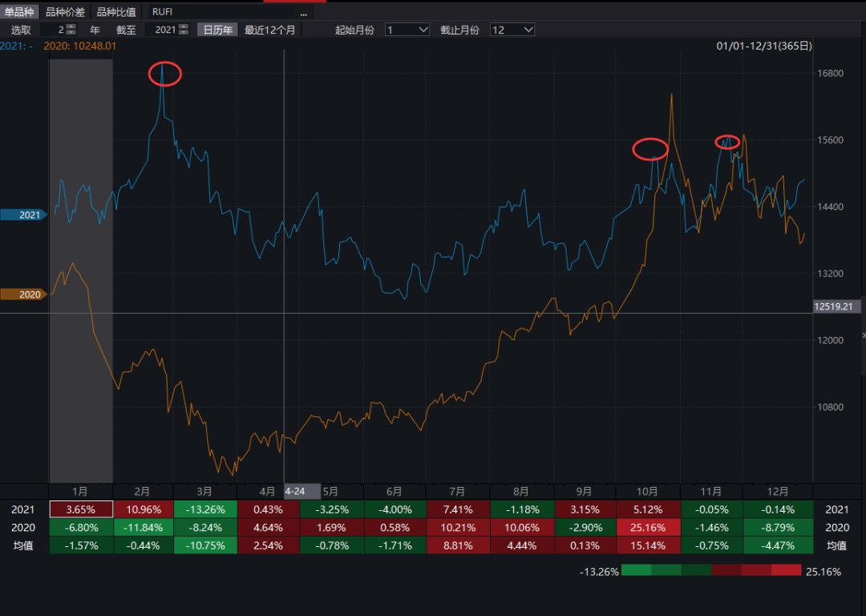Increase the year count stepper

click(x=71, y=26)
